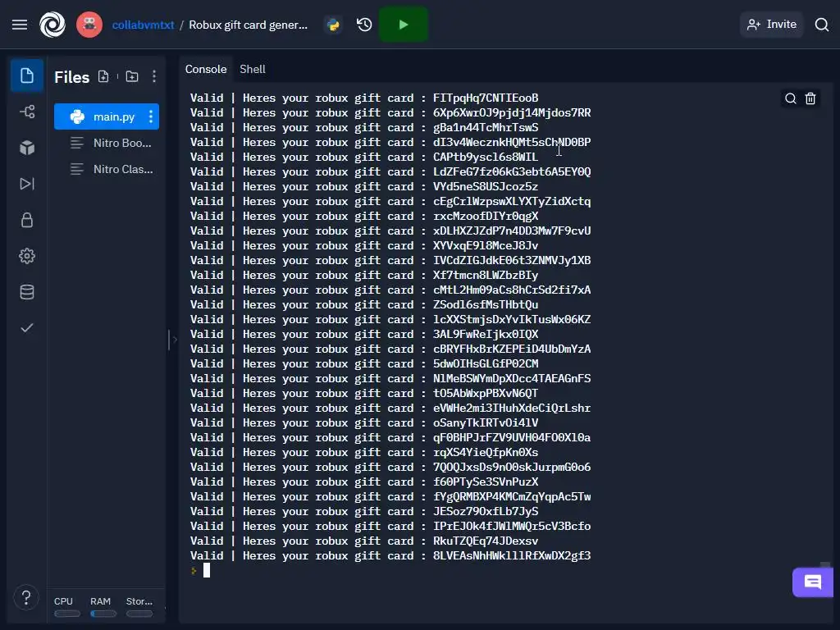The height and width of the screenshot is (630, 840).
Task: Open the Version control sidebar icon
Action: [x=27, y=112]
